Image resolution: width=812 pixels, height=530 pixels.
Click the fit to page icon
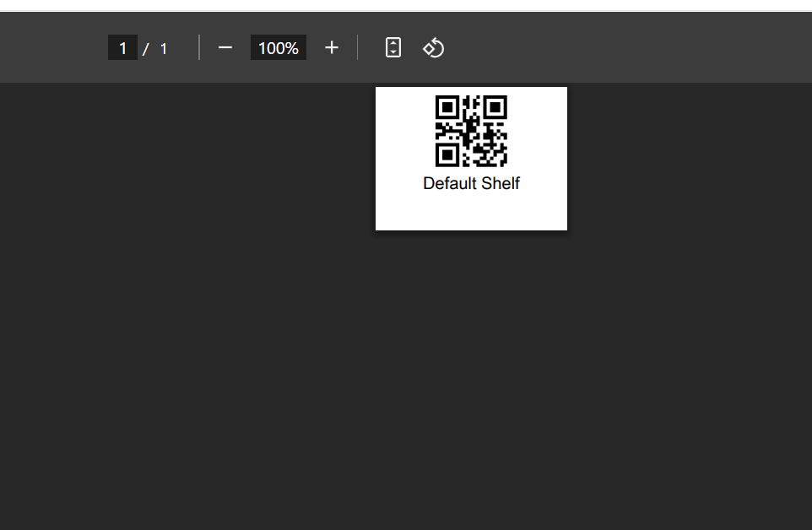pos(393,47)
